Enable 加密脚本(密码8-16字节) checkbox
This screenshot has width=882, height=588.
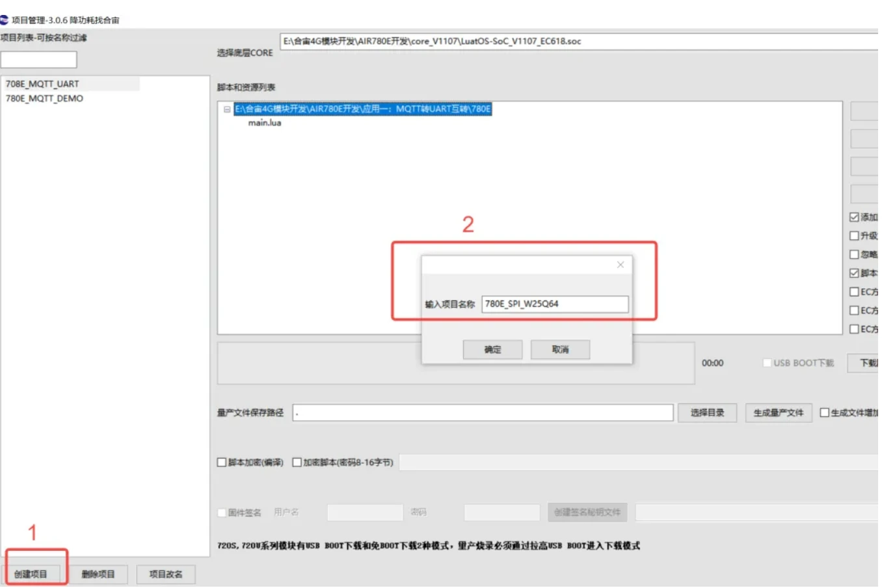click(297, 462)
